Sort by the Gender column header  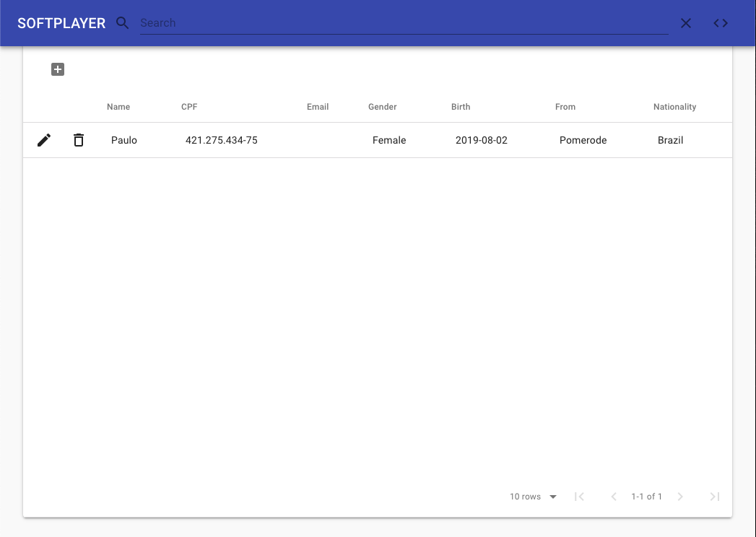tap(383, 107)
